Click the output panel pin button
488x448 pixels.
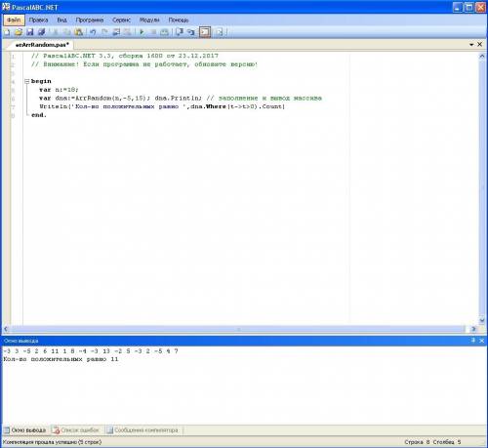point(473,341)
